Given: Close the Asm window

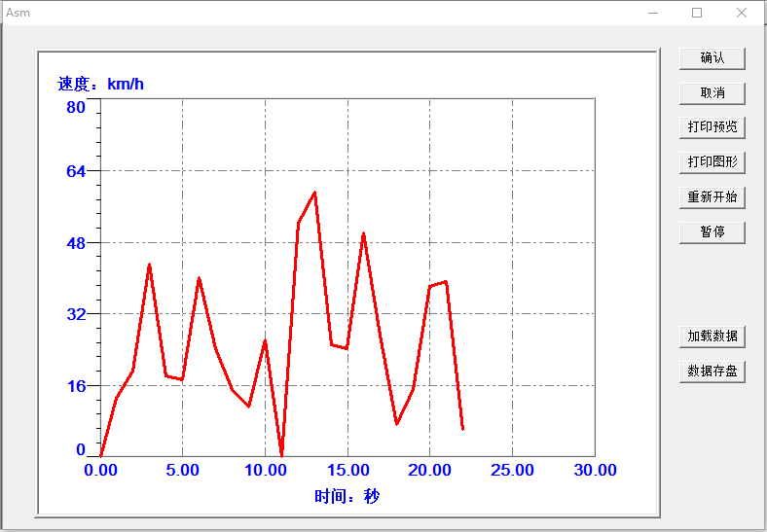Looking at the screenshot, I should point(742,13).
